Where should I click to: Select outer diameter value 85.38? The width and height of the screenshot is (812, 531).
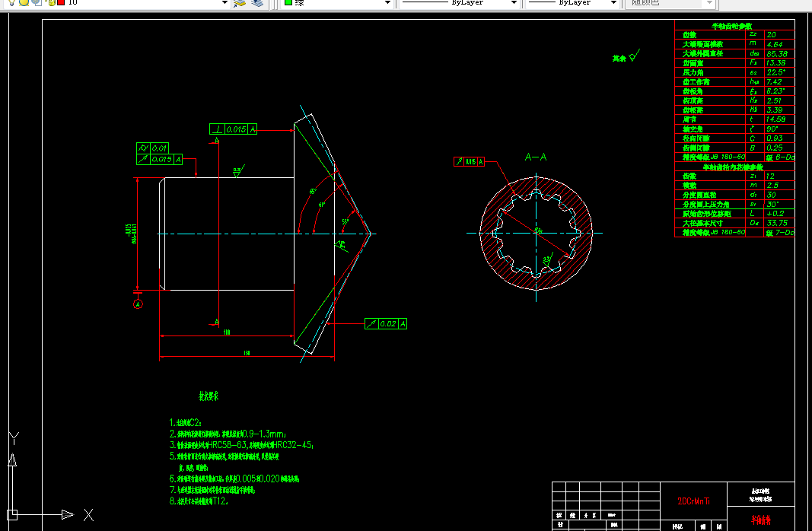(777, 53)
